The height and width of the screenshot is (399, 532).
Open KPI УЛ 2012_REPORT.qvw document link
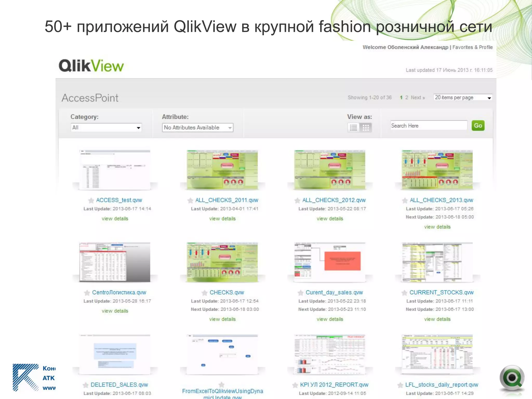[334, 385]
